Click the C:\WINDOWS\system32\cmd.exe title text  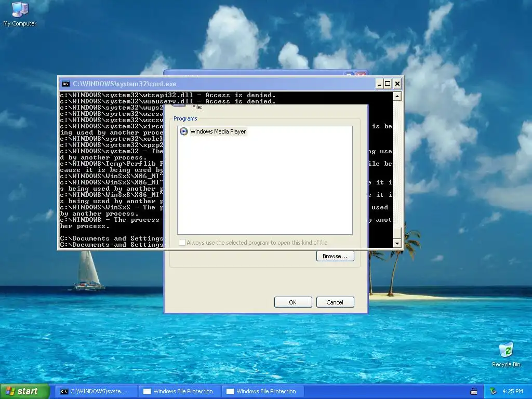pyautogui.click(x=125, y=84)
